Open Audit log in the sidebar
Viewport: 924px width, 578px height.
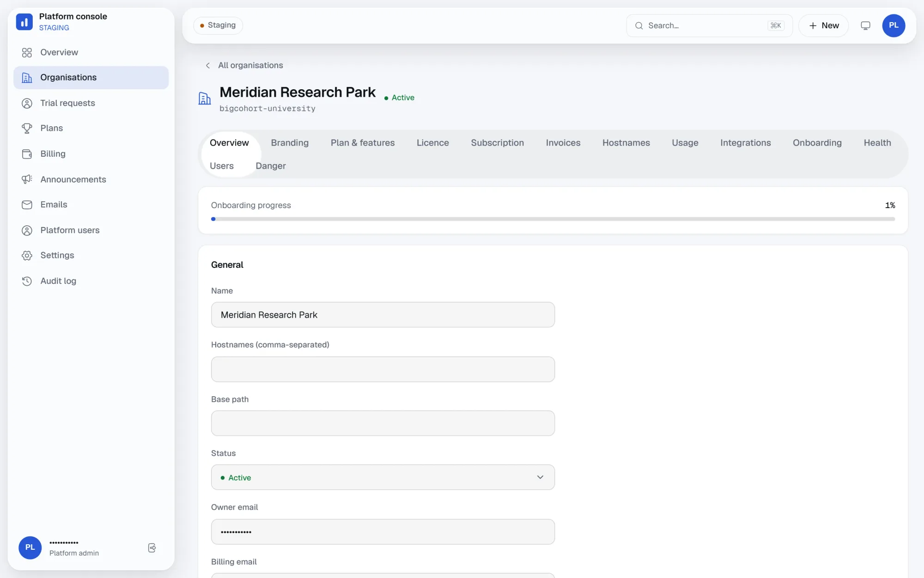coord(91,281)
